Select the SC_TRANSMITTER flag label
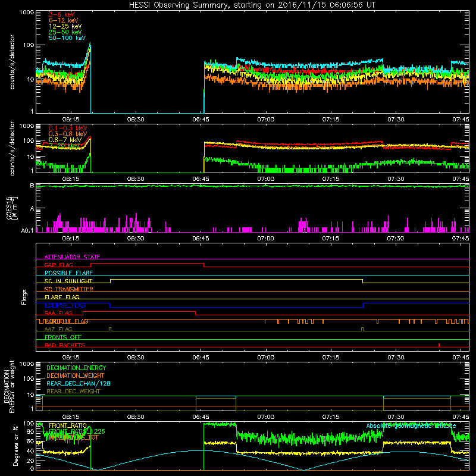The image size is (476, 476). point(69,289)
